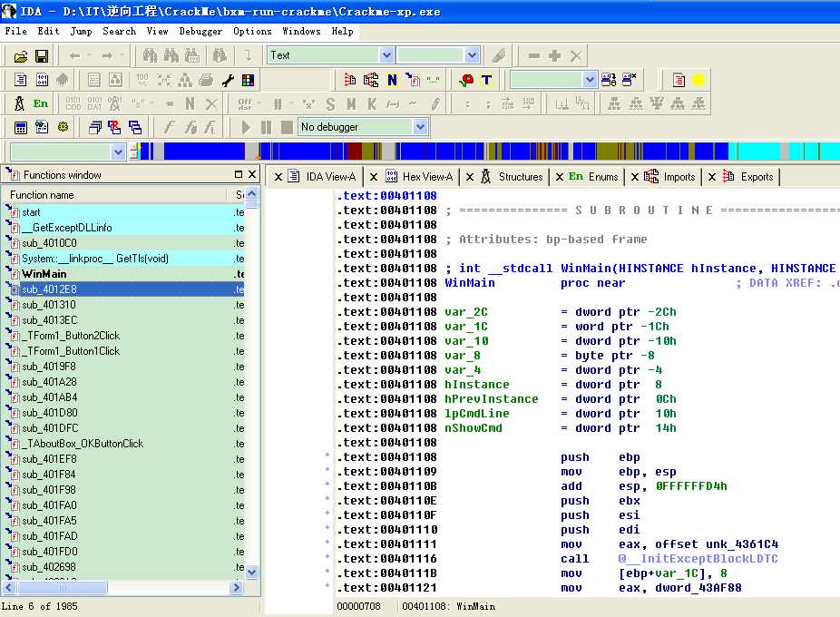The image size is (840, 617).
Task: Open the hex dump 0101 icon
Action: 42,80
